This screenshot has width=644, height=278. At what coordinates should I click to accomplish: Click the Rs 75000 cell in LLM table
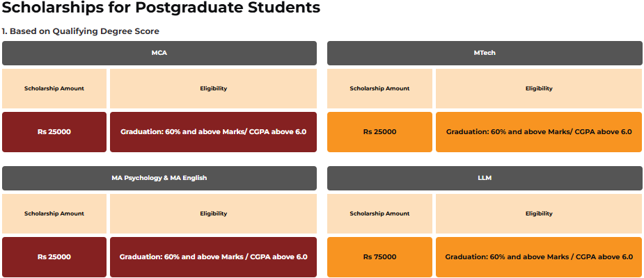click(379, 256)
